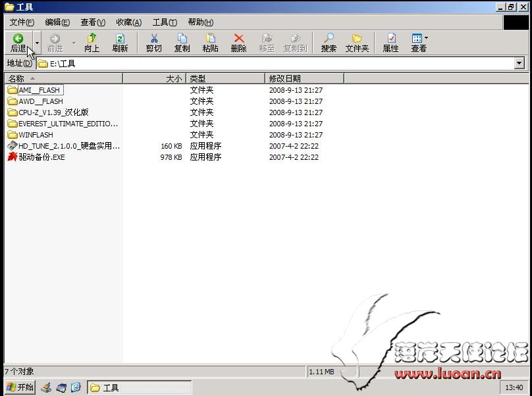Open the 帮助(H) menu
Screen dimensions: 532x396
coord(201,22)
